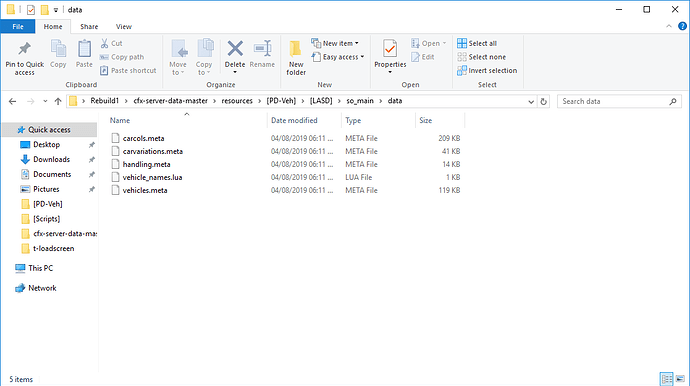Open [PD-Veh] folder in sidebar

click(x=48, y=204)
